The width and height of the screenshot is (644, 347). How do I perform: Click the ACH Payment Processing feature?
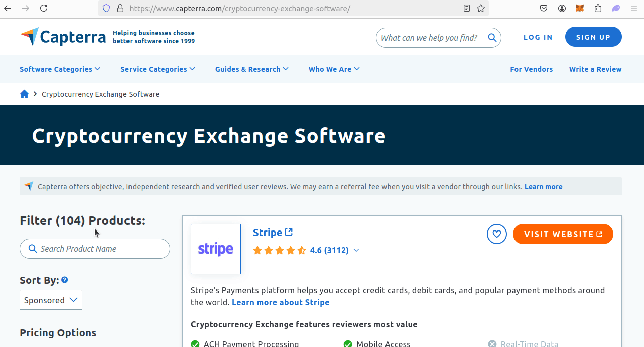[x=245, y=344]
